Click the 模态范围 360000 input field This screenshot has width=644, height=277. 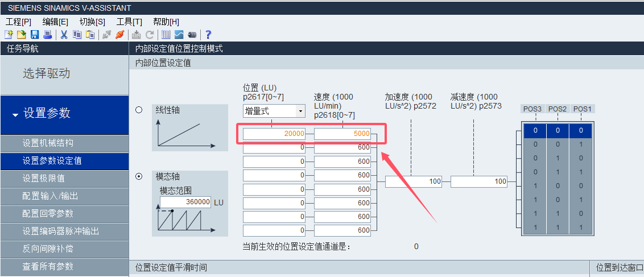pos(185,202)
